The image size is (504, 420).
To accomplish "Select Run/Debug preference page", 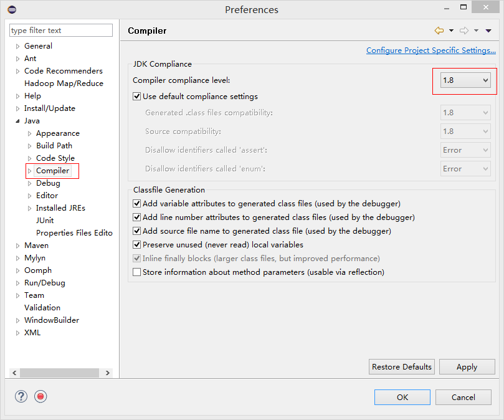I will click(x=45, y=283).
